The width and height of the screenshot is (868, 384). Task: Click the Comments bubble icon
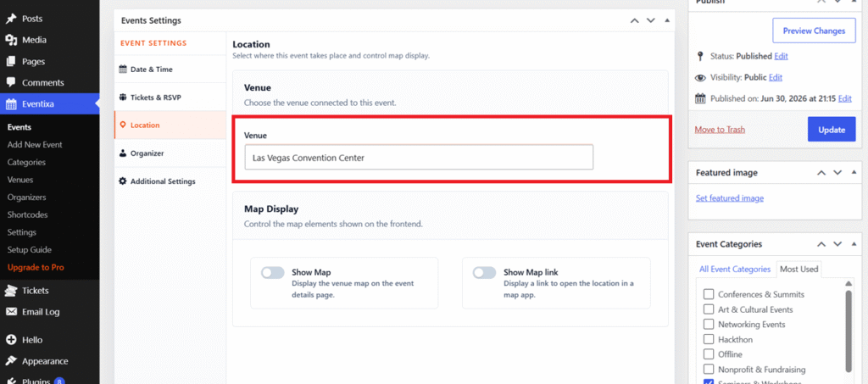tap(10, 82)
